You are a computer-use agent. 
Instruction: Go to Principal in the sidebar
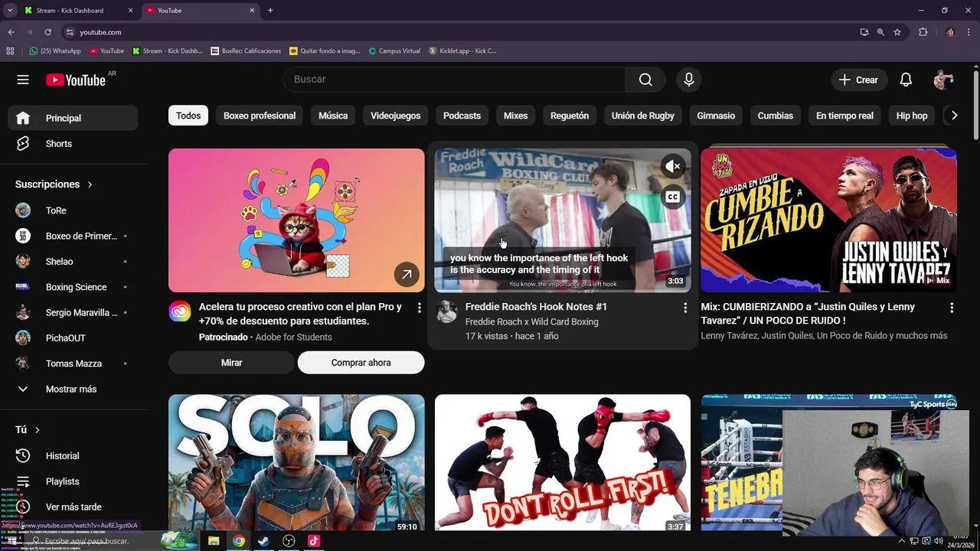click(x=73, y=118)
